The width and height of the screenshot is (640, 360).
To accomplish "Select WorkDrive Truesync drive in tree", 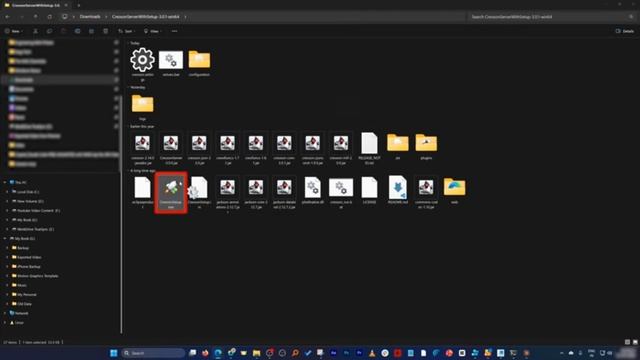I will (33, 229).
